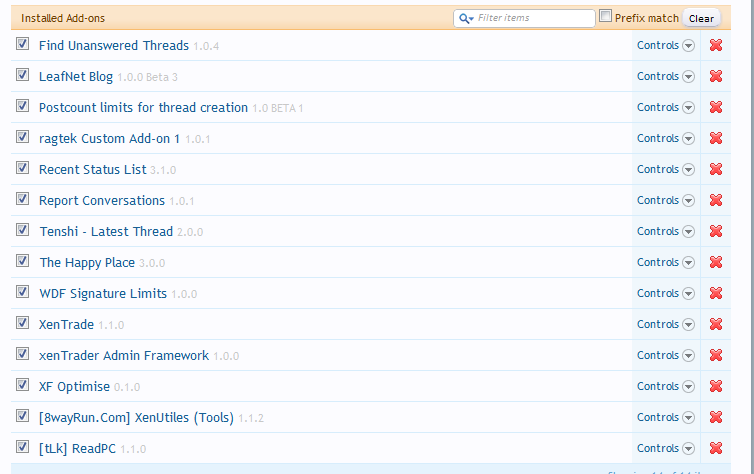Open [8wayRun.Com] XenUtiles (Tools) add-on

pos(136,418)
